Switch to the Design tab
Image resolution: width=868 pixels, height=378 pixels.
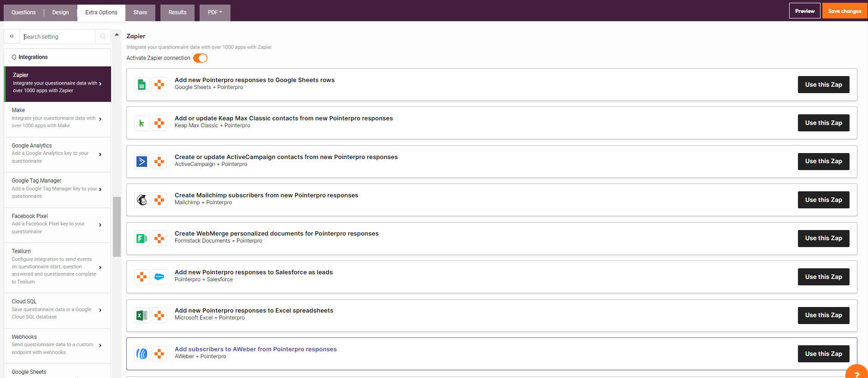point(60,12)
